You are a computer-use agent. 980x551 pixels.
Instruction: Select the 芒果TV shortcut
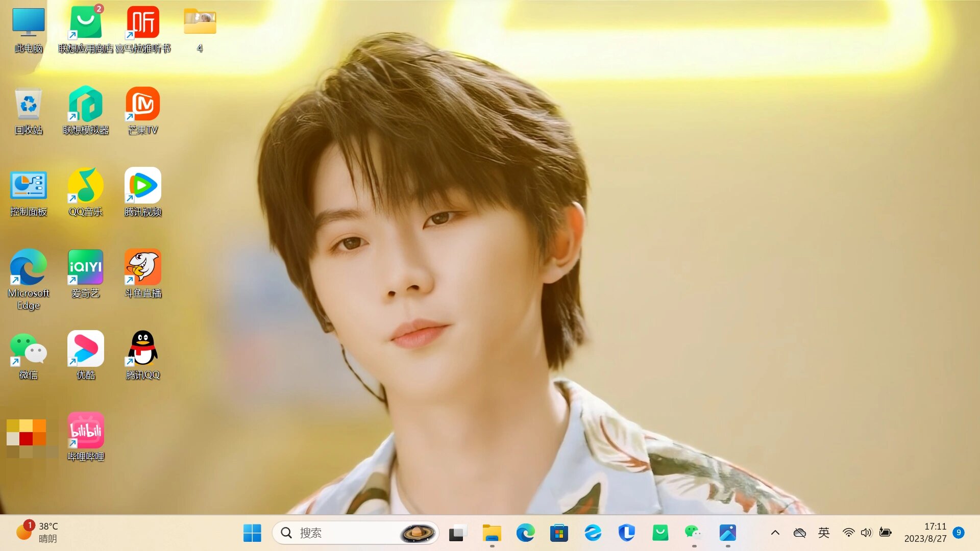tap(143, 111)
